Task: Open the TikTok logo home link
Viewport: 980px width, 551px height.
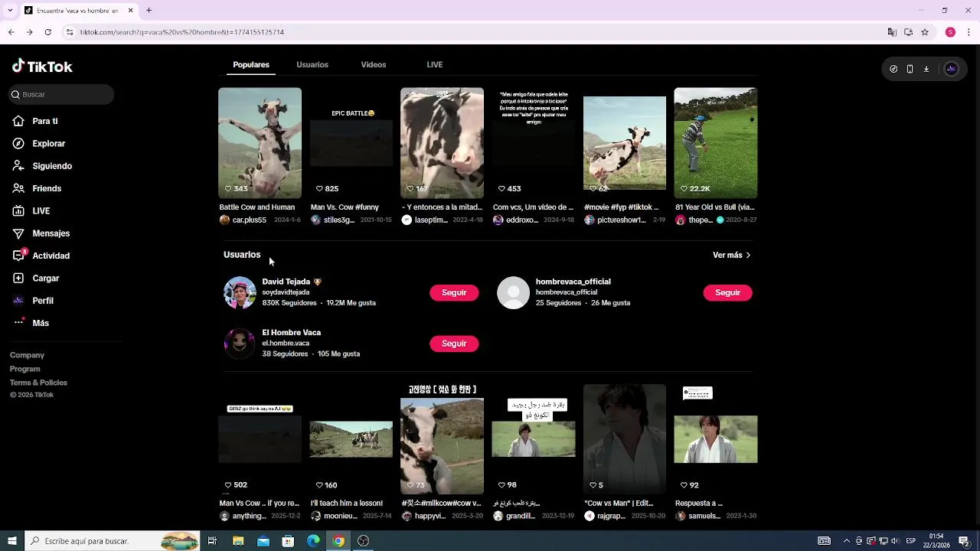Action: (x=42, y=67)
